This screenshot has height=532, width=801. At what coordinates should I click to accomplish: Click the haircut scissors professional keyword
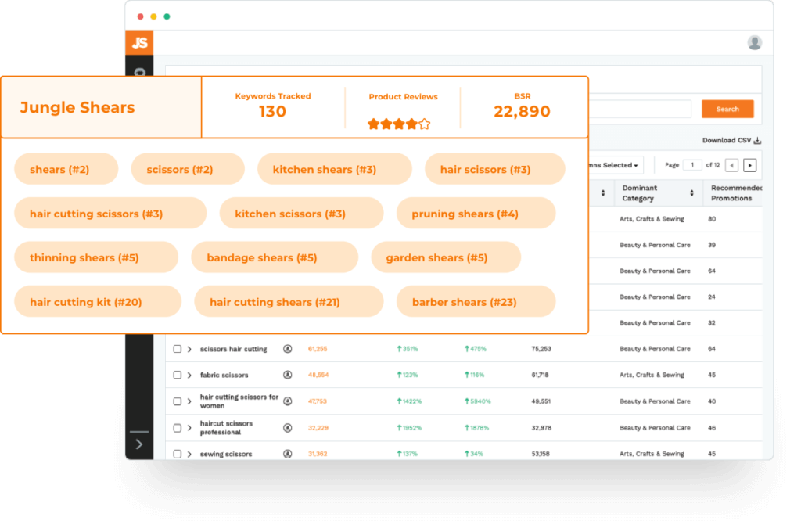[x=226, y=428]
